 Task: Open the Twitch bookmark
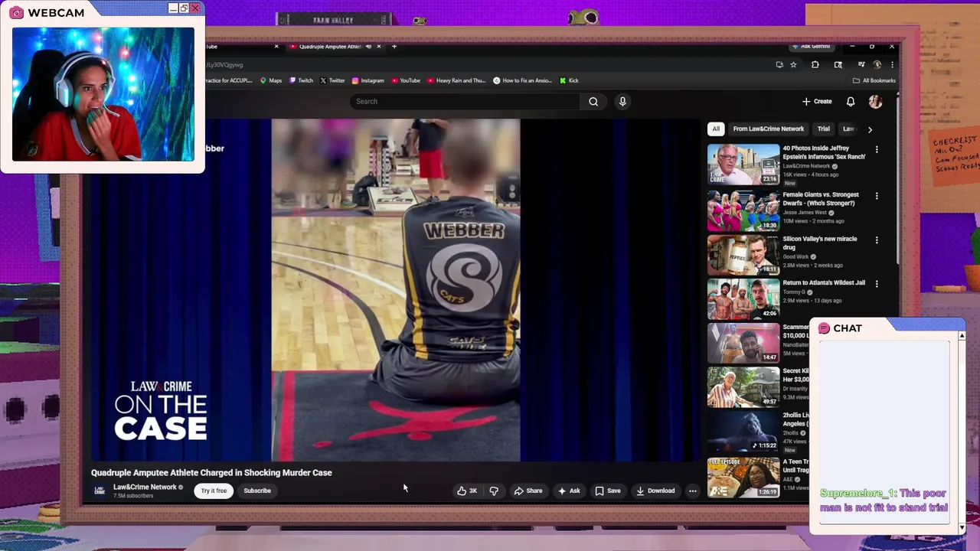[x=301, y=80]
